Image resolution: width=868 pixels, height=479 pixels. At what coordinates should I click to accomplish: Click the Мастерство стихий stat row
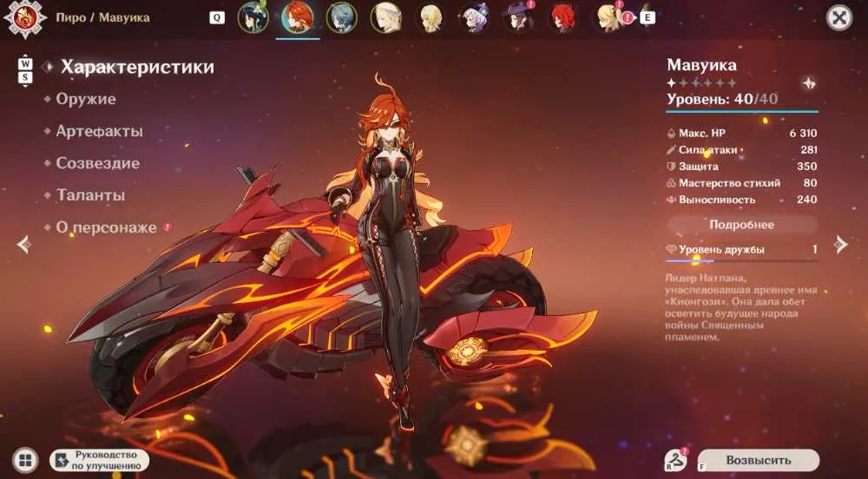pos(742,182)
